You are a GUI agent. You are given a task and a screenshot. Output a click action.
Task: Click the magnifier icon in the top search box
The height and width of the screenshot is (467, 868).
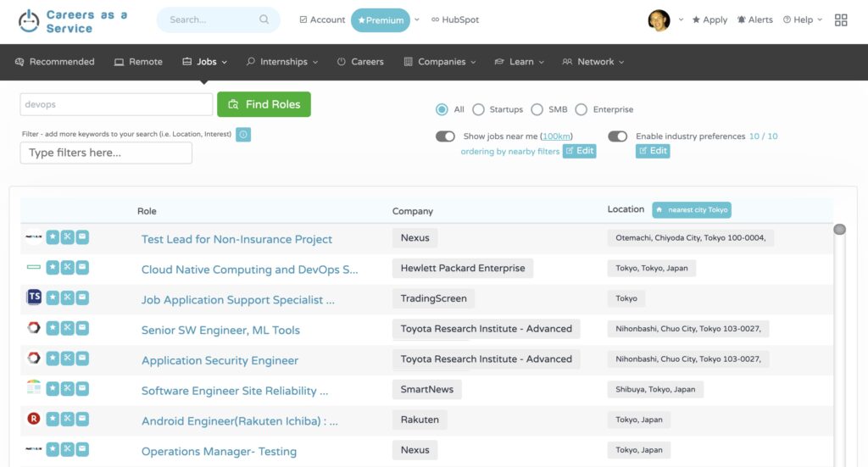tap(264, 19)
